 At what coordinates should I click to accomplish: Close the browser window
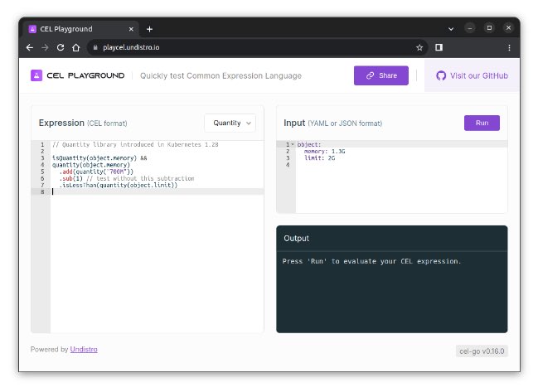[508, 28]
